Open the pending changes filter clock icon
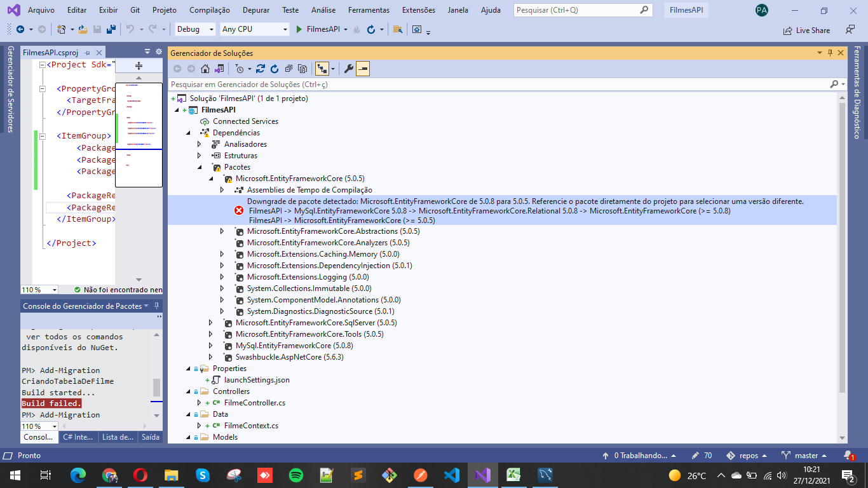This screenshot has height=488, width=868. click(x=240, y=69)
